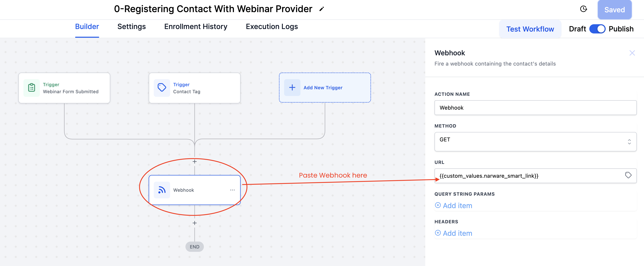Toggle the Draft/Publish switch
Screen dimensions: 644x266
597,29
